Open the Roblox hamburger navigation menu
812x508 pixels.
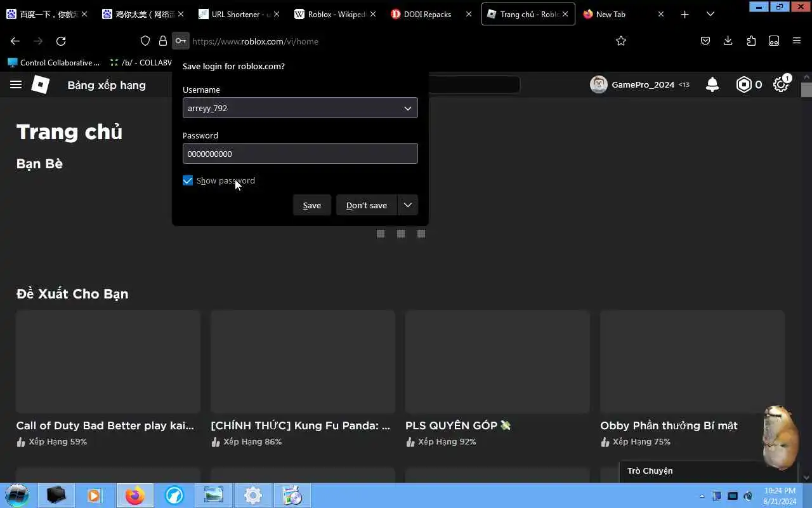pos(16,84)
